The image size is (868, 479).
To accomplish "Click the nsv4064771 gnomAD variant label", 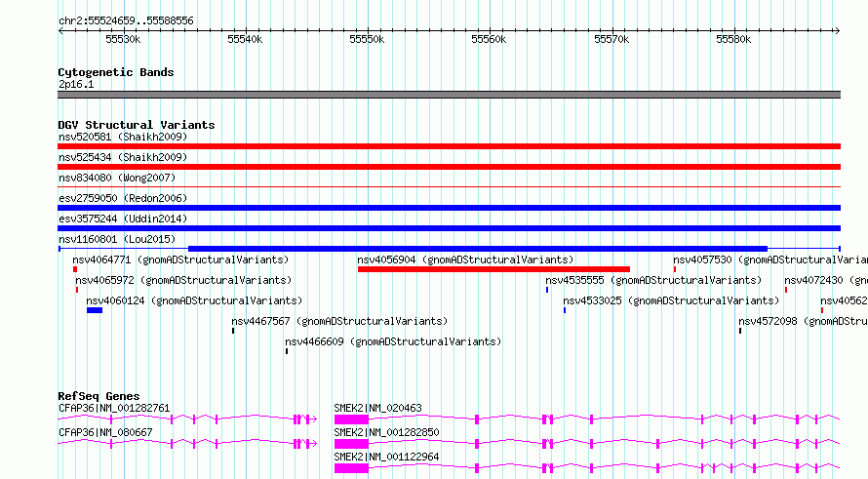I will 180,259.
